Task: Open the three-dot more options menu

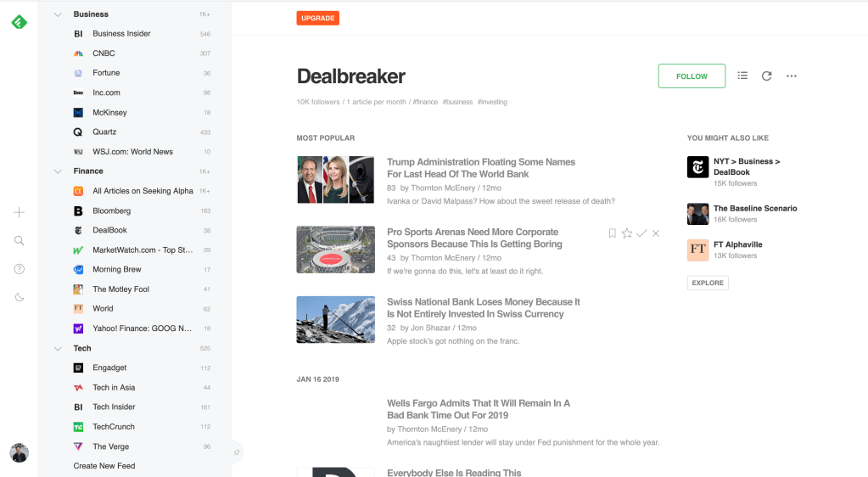Action: [x=792, y=76]
